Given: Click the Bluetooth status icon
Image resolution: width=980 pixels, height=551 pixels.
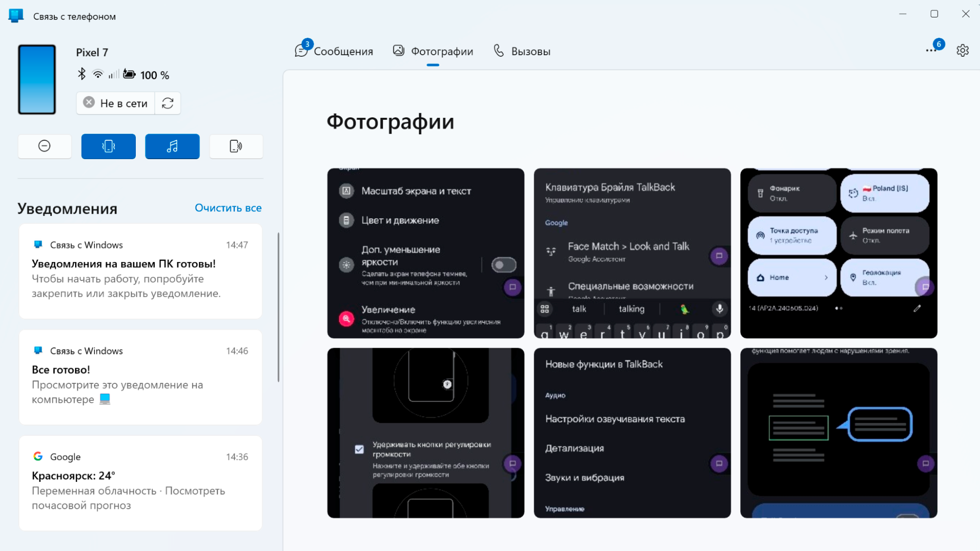Looking at the screenshot, I should point(82,74).
